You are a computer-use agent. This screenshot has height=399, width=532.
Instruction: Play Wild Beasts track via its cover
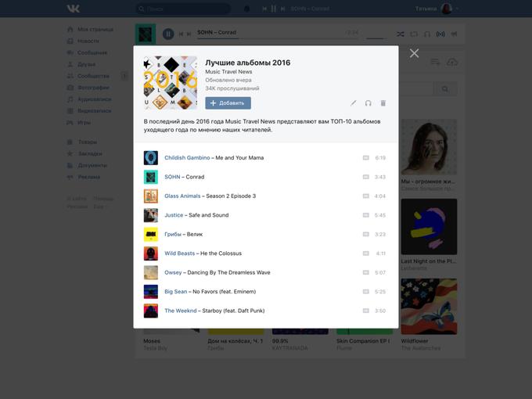[x=151, y=253]
